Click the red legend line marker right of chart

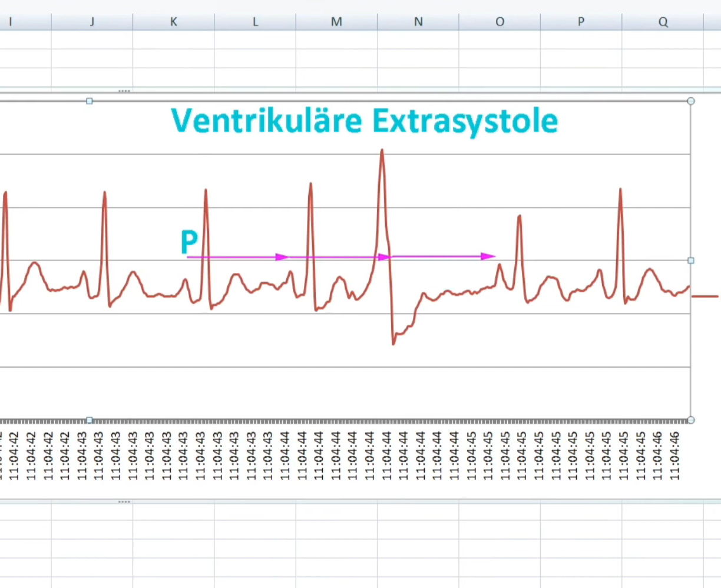[705, 296]
